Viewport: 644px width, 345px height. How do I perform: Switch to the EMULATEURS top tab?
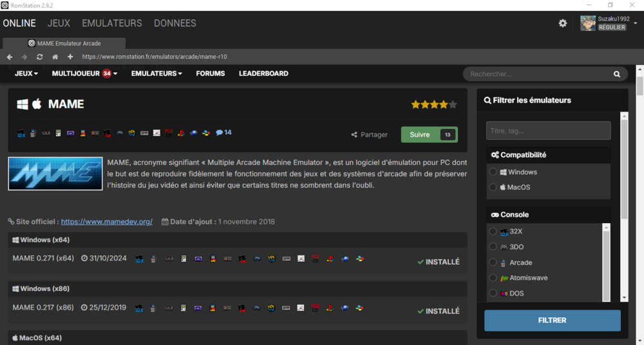[x=111, y=23]
